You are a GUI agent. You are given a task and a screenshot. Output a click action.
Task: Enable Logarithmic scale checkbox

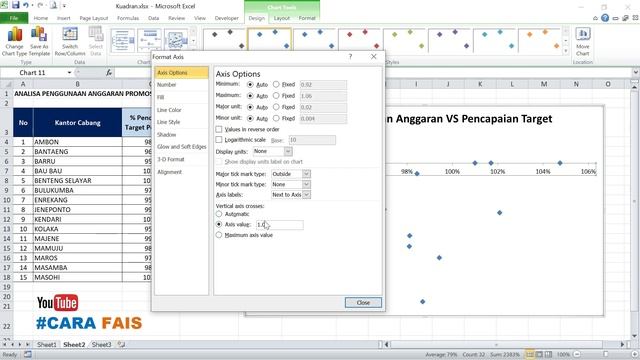coord(219,140)
